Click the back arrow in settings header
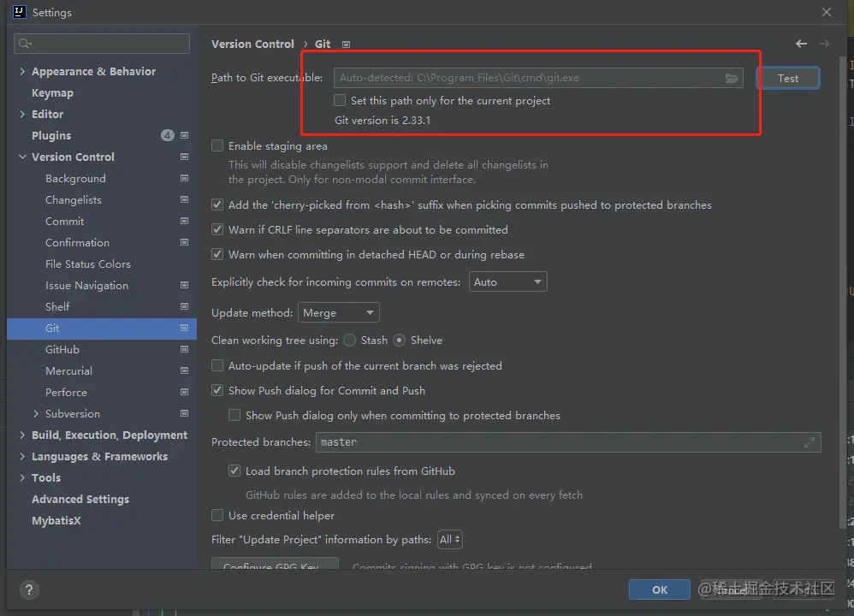 801,44
